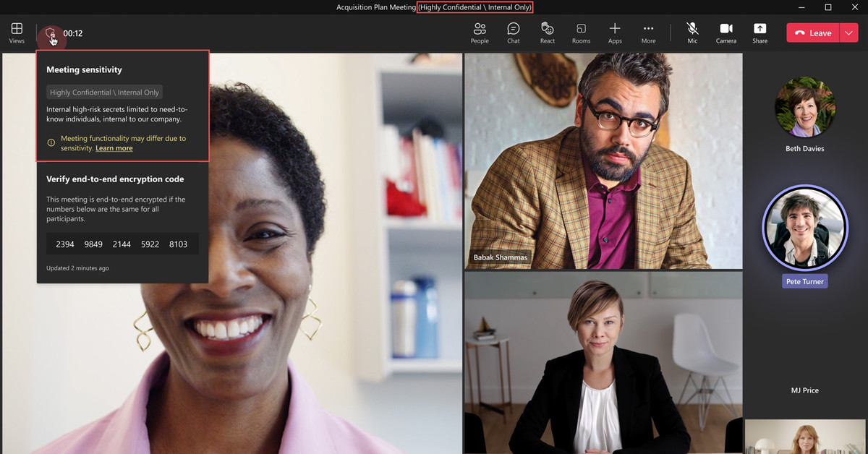The image size is (868, 454).
Task: Select Pete Turner's avatar
Action: click(804, 226)
